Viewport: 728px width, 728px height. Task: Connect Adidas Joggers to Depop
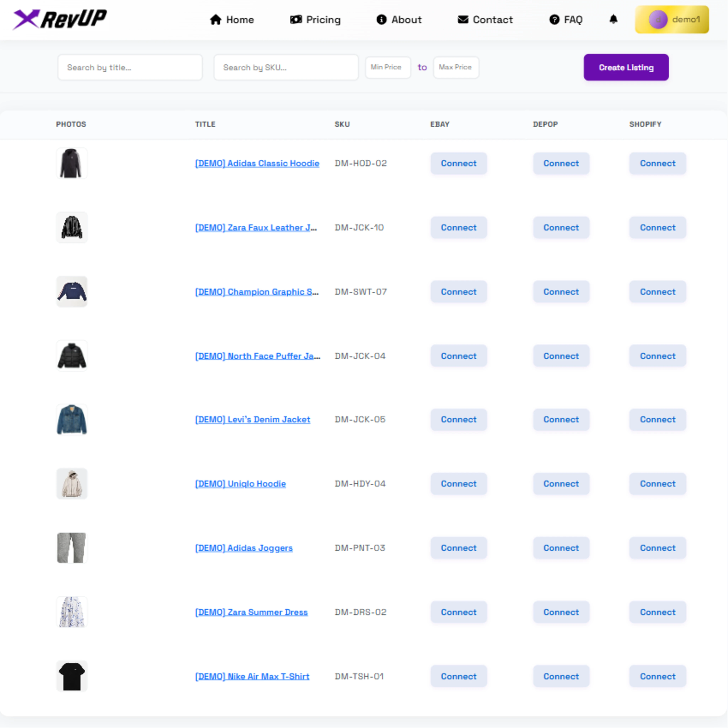[561, 548]
